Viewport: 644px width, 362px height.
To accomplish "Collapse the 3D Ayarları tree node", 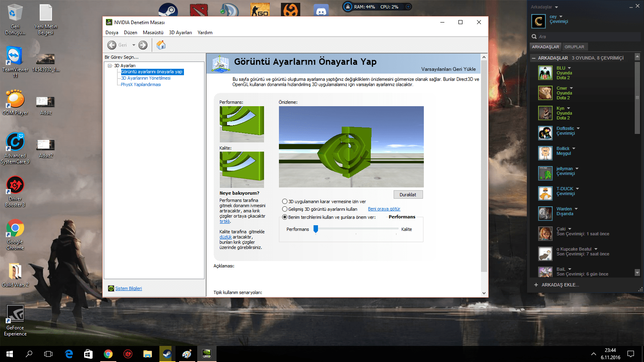I will [x=110, y=66].
